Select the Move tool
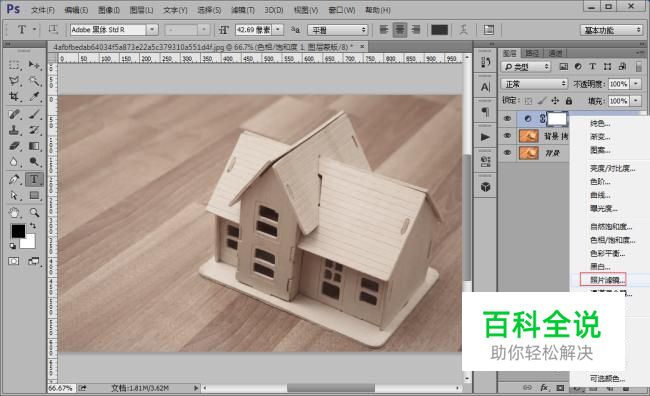650x396 pixels. [34, 65]
